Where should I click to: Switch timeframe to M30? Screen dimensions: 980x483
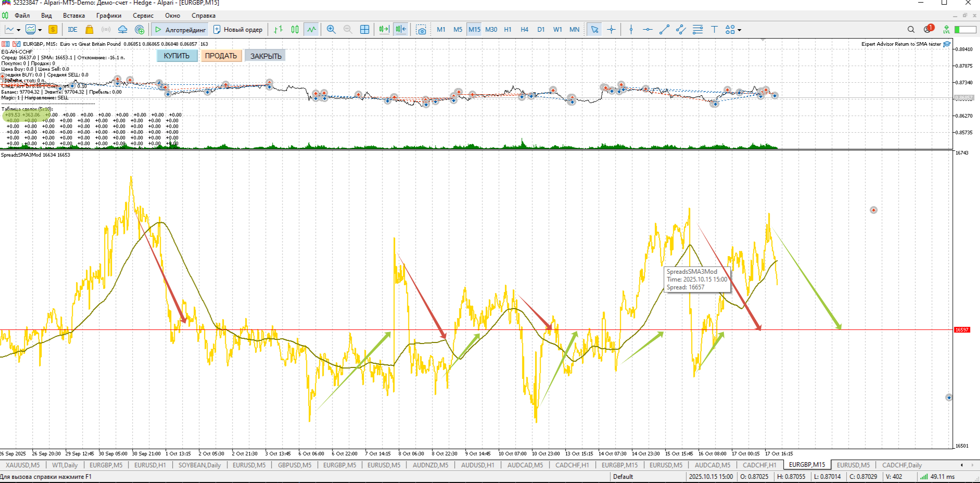coord(491,30)
